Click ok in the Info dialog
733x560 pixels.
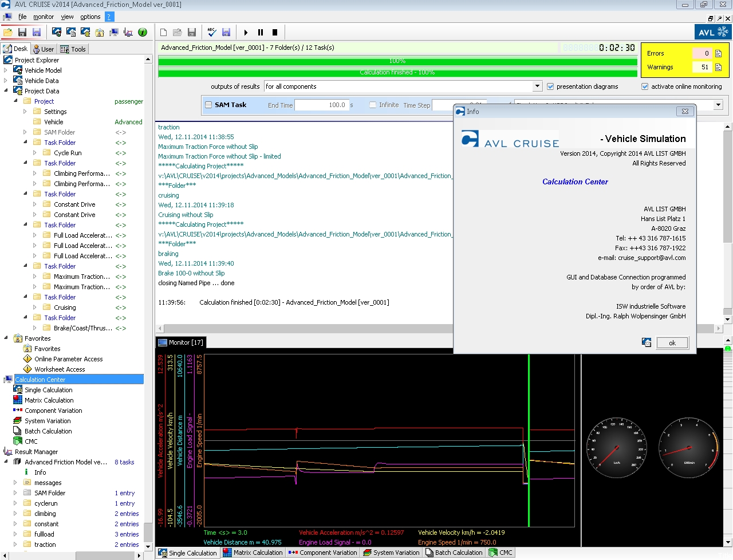(672, 343)
